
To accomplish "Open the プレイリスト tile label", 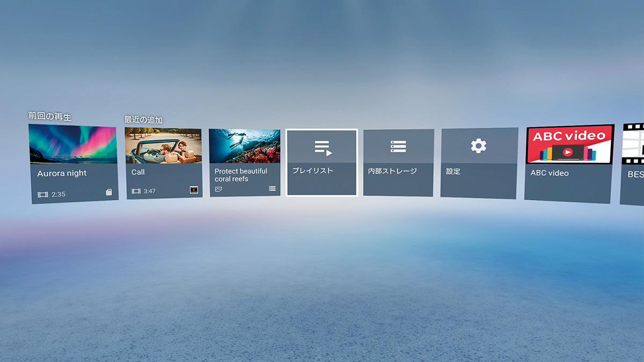I will 313,171.
